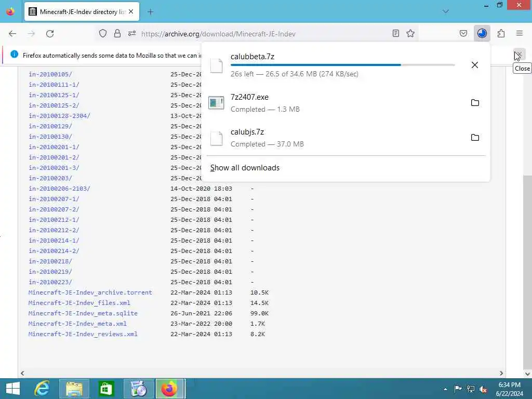Open in-20100105/ directory link
Screen dimensions: 532x399
click(x=50, y=74)
